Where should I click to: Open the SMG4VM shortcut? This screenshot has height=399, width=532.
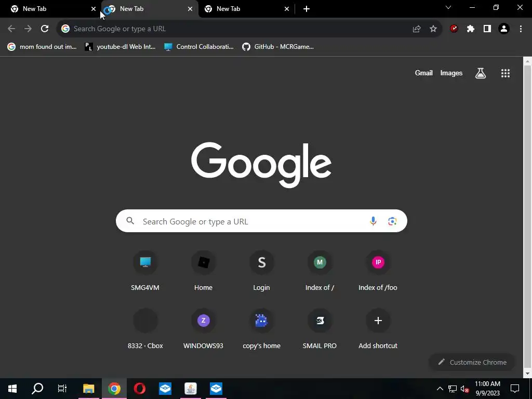(x=145, y=272)
